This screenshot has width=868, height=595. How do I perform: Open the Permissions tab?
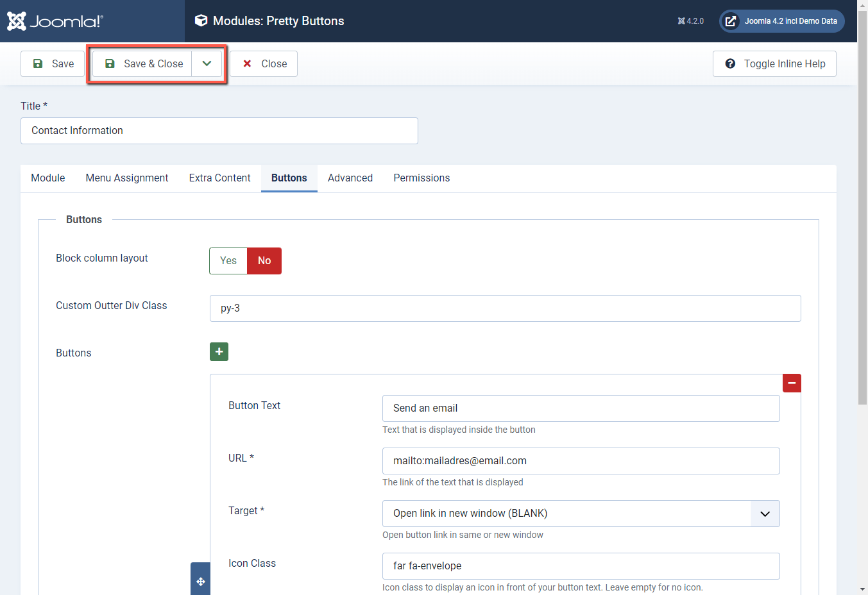tap(421, 178)
